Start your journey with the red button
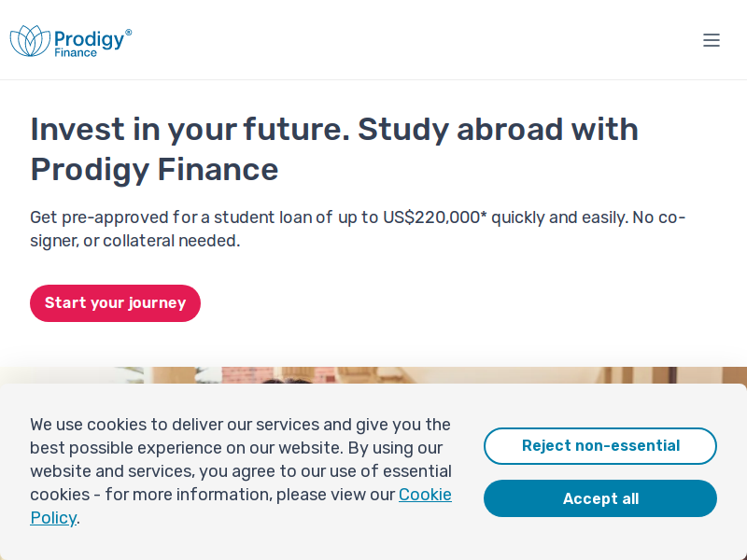747x560 pixels. [115, 303]
